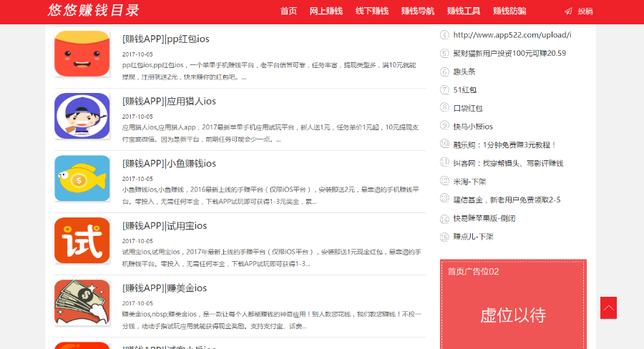Click the 应用猎人ios description text
Image resolution: width=644 pixels, height=349 pixels.
click(x=270, y=134)
